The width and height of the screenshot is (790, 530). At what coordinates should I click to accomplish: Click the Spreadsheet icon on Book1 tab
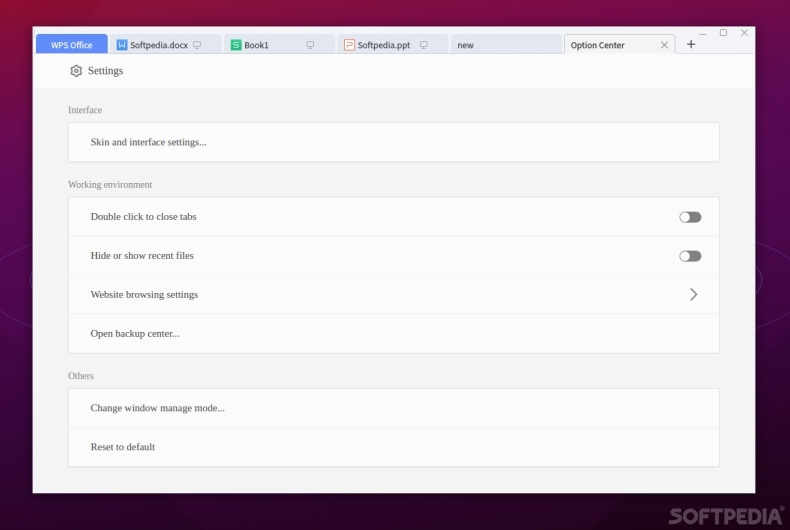[236, 45]
